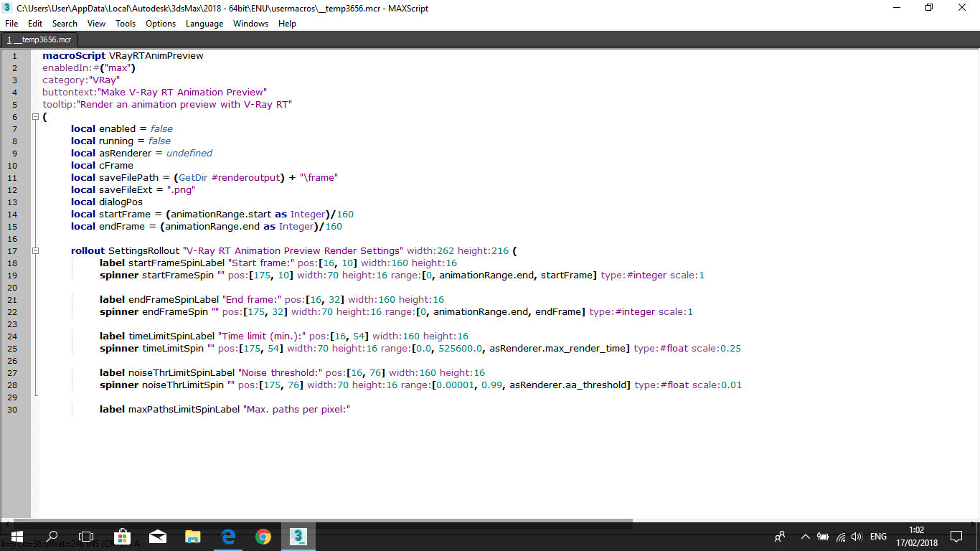Viewport: 980px width, 551px height.
Task: Click 'GetDir' on saveFilePath line
Action: coord(194,177)
